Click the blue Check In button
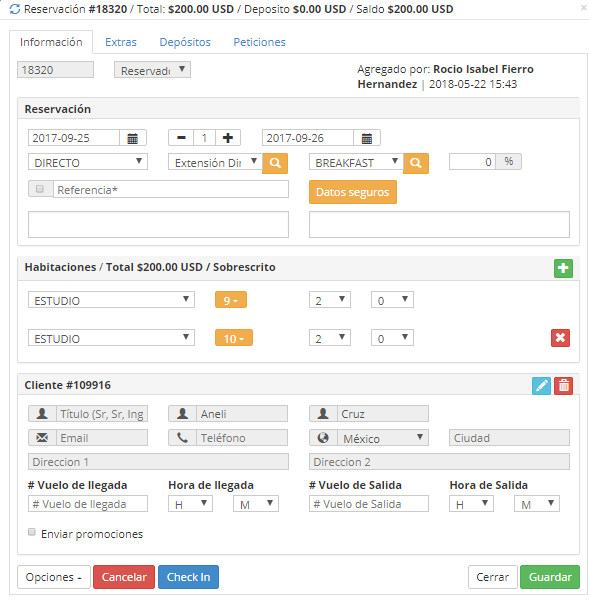 click(188, 577)
